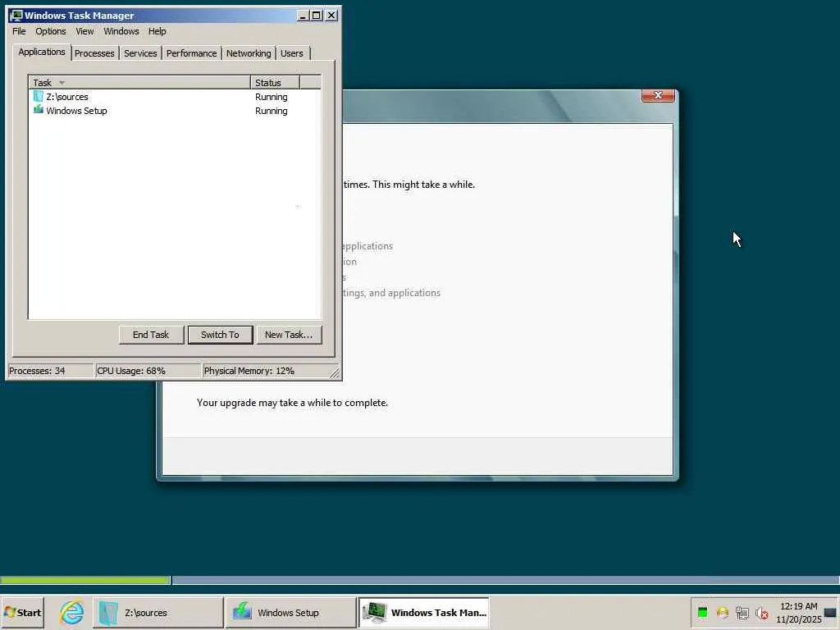Click Windows Task Manager taskbar button
The width and height of the screenshot is (840, 630).
[423, 612]
